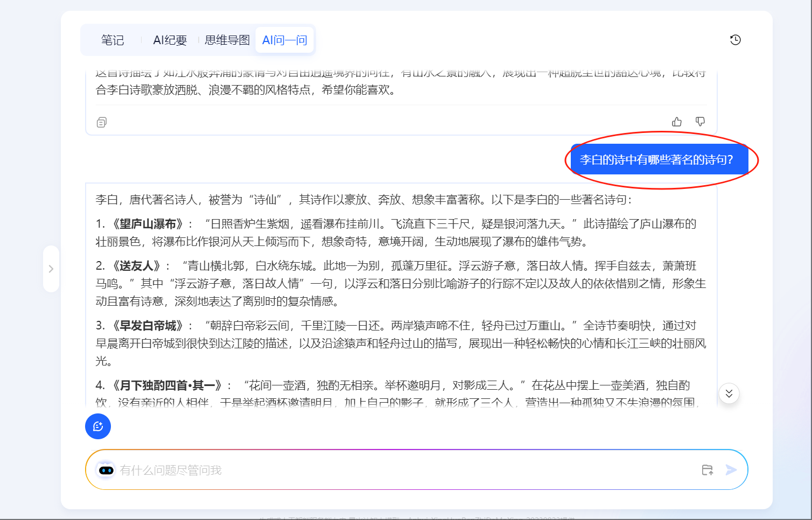The width and height of the screenshot is (812, 520).
Task: Click the file upload icon in input box
Action: [708, 470]
